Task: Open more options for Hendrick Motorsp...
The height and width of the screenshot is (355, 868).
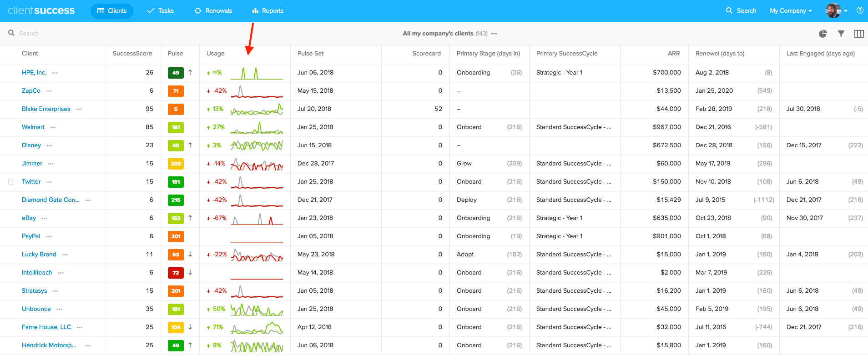Action: tap(88, 346)
